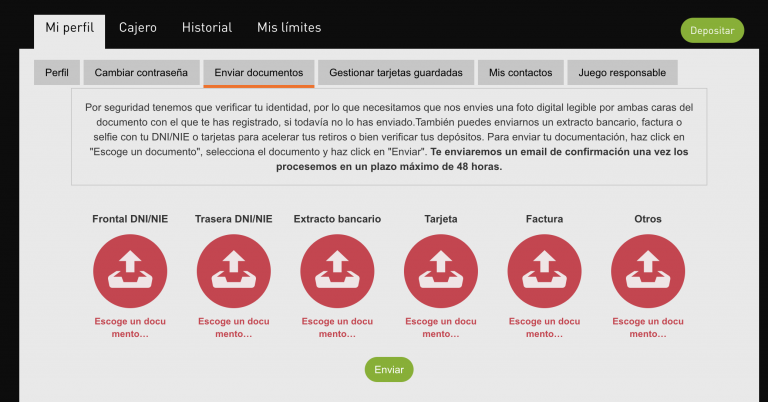Open the Juego responsable sub-tab
Viewport: 768px width, 402px height.
pos(622,73)
